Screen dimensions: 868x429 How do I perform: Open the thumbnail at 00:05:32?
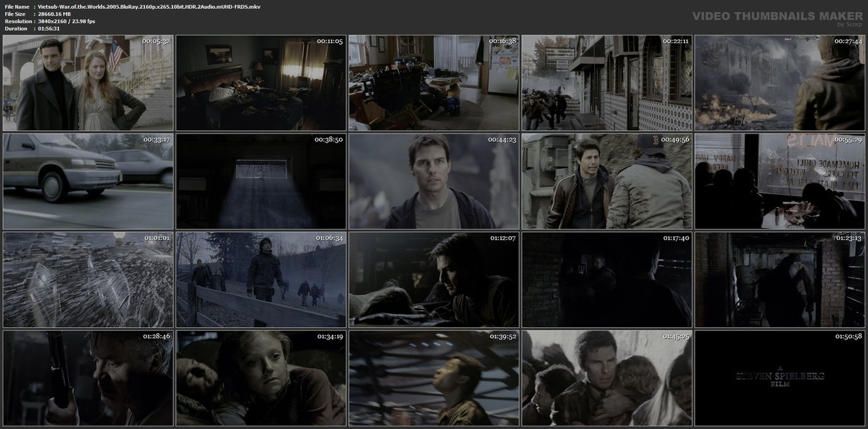point(88,83)
